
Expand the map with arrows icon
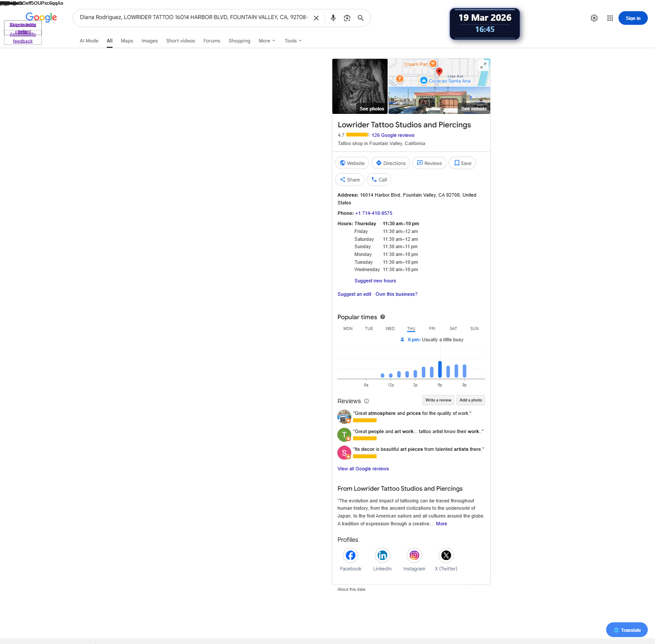coord(483,65)
